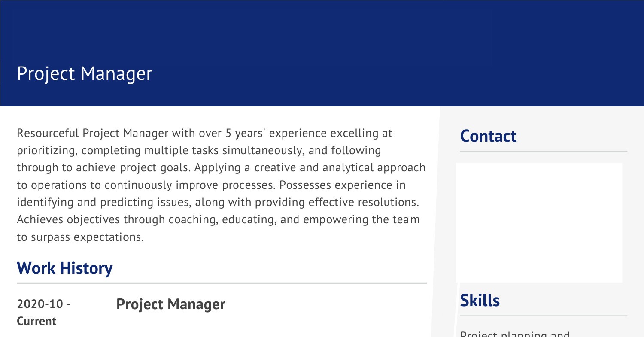Click the Contact section heading

pyautogui.click(x=488, y=136)
